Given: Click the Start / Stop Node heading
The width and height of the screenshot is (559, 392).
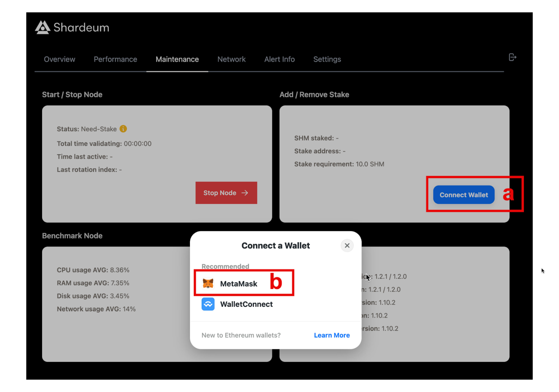Looking at the screenshot, I should [72, 95].
